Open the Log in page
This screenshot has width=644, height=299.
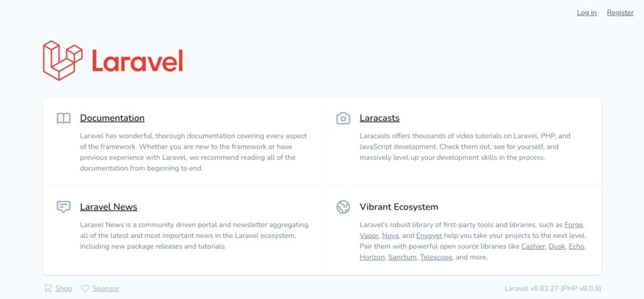click(586, 13)
